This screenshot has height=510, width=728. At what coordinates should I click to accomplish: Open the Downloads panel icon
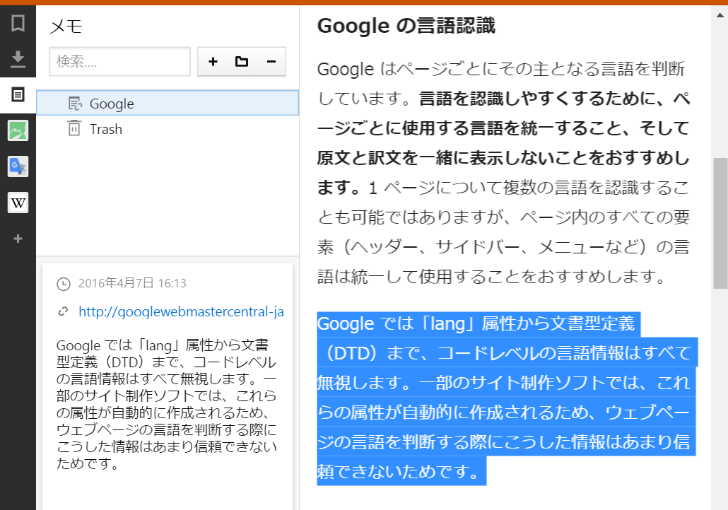(x=18, y=59)
